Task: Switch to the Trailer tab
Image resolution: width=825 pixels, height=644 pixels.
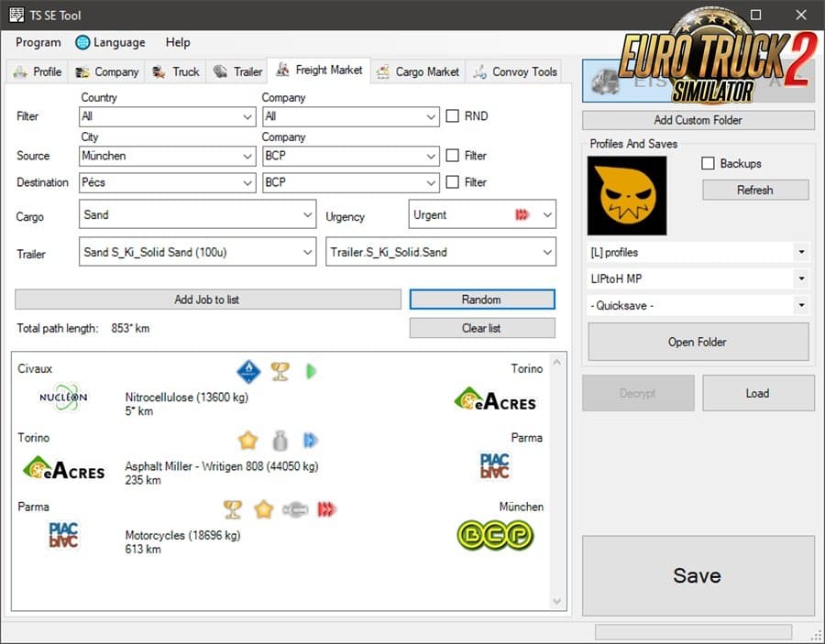Action: click(237, 72)
